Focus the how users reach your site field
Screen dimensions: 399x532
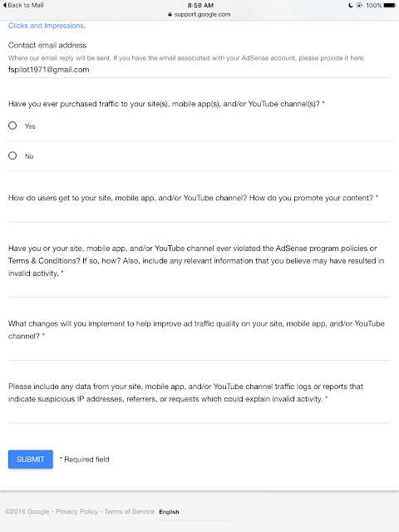199,214
